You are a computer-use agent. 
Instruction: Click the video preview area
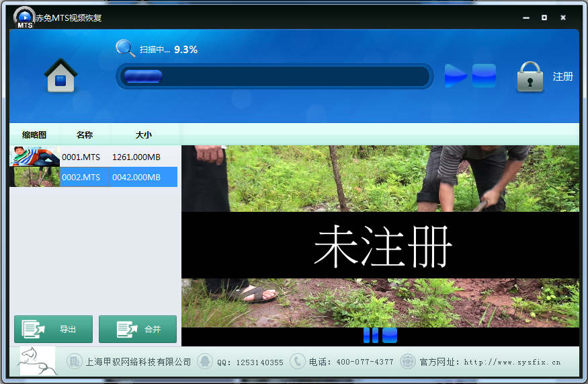pyautogui.click(x=380, y=237)
